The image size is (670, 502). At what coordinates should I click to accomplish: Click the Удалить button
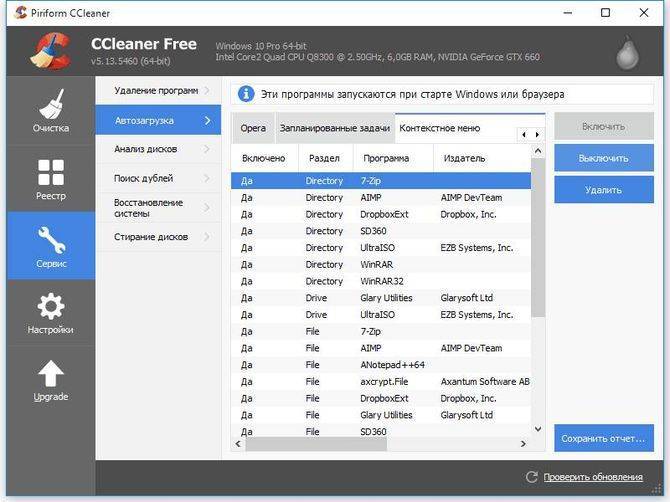click(604, 190)
